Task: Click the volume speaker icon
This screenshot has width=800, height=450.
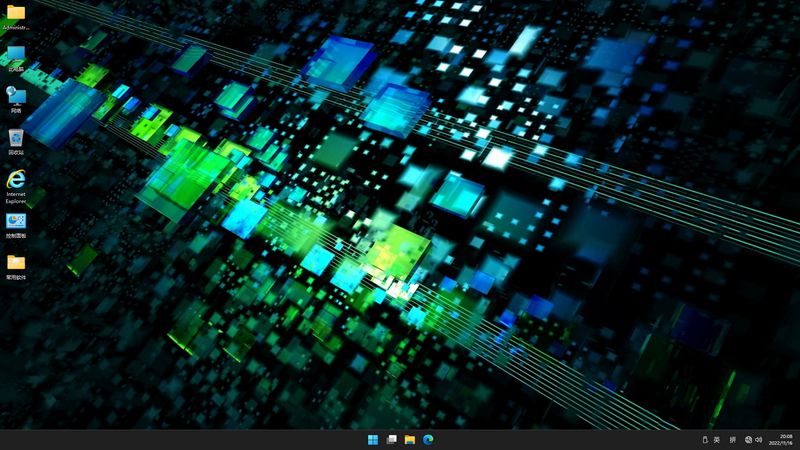Action: click(760, 440)
